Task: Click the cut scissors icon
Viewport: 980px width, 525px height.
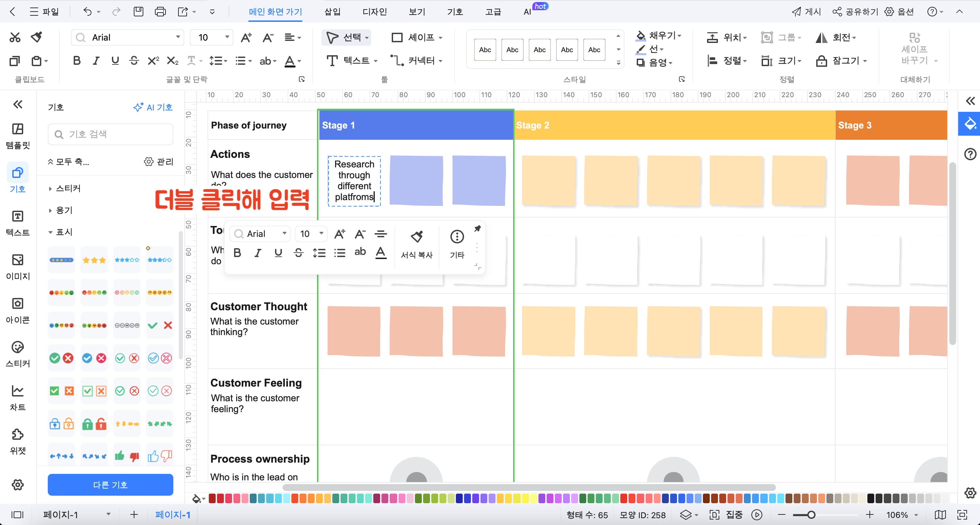Action: (15, 37)
